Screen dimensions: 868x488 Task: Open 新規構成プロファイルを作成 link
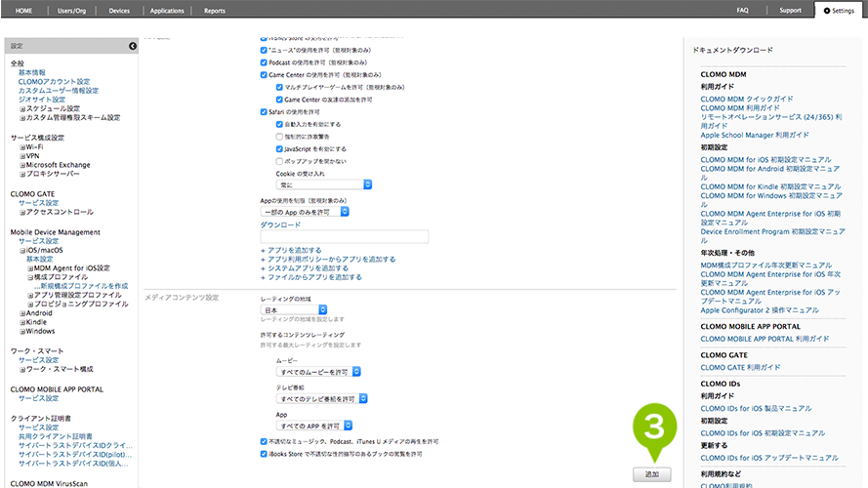tap(81, 286)
